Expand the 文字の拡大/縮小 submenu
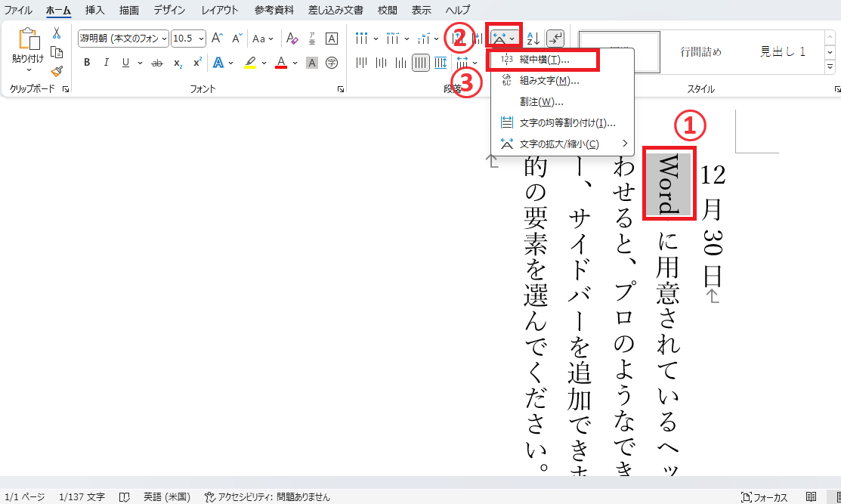The height and width of the screenshot is (504, 841). pyautogui.click(x=559, y=144)
